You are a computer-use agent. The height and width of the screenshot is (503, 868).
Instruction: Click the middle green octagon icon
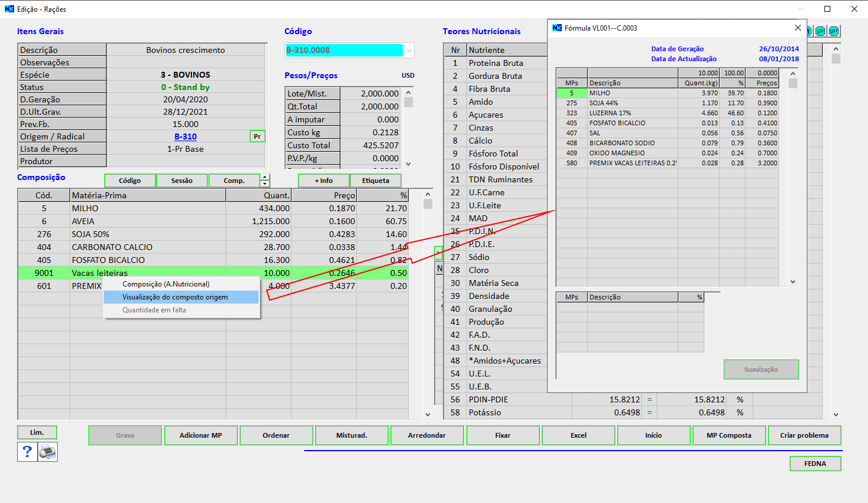820,31
